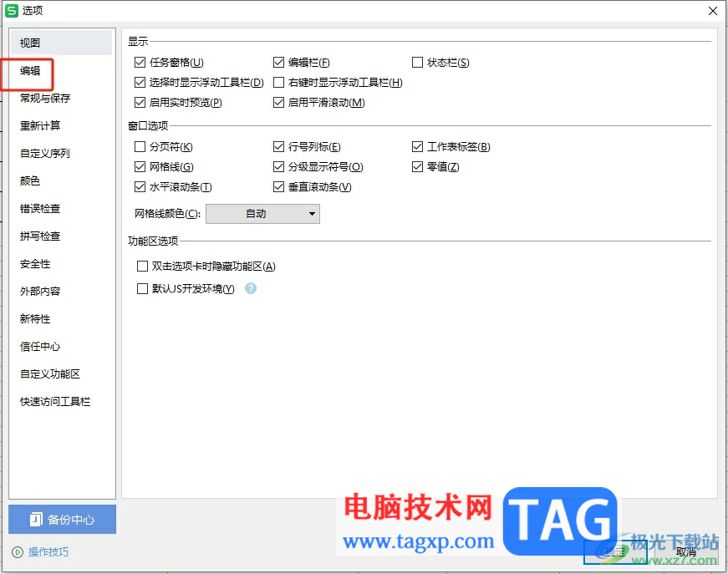Uncheck 工作表标签(B)
The width and height of the screenshot is (728, 574).
click(417, 146)
